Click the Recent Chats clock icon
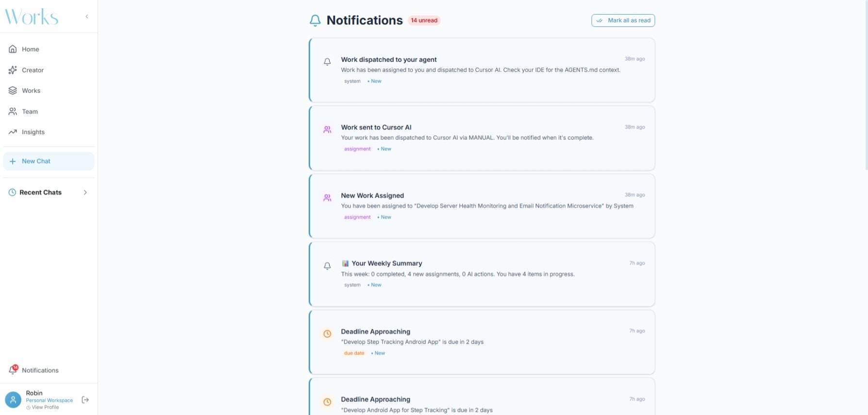Screen dimensions: 868x415 13,192
